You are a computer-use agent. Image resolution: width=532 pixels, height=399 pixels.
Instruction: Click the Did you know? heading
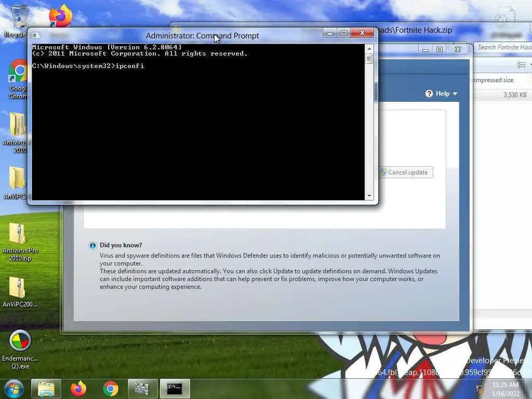(121, 245)
